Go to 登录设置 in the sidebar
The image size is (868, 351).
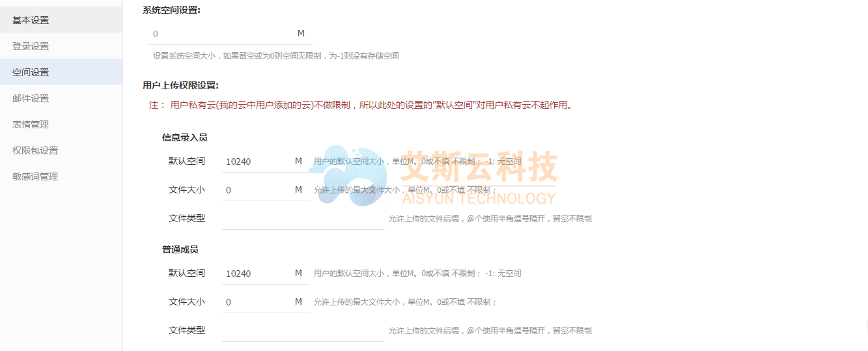31,46
